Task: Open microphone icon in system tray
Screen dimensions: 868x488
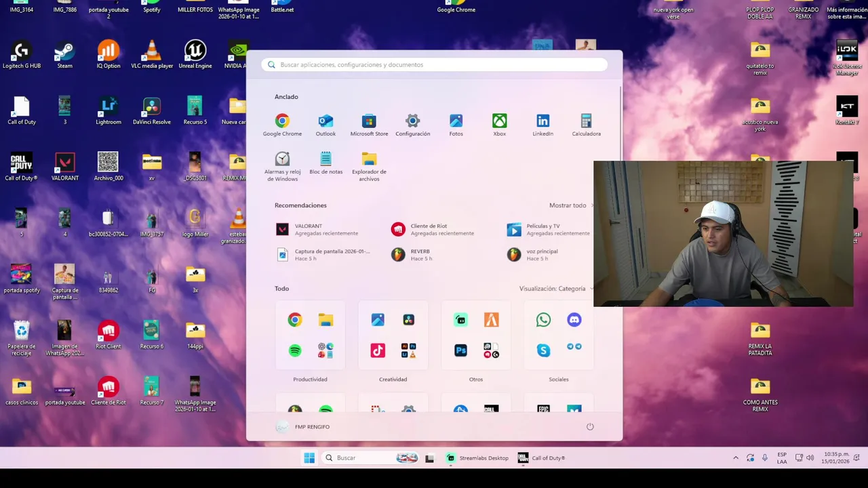Action: (765, 458)
